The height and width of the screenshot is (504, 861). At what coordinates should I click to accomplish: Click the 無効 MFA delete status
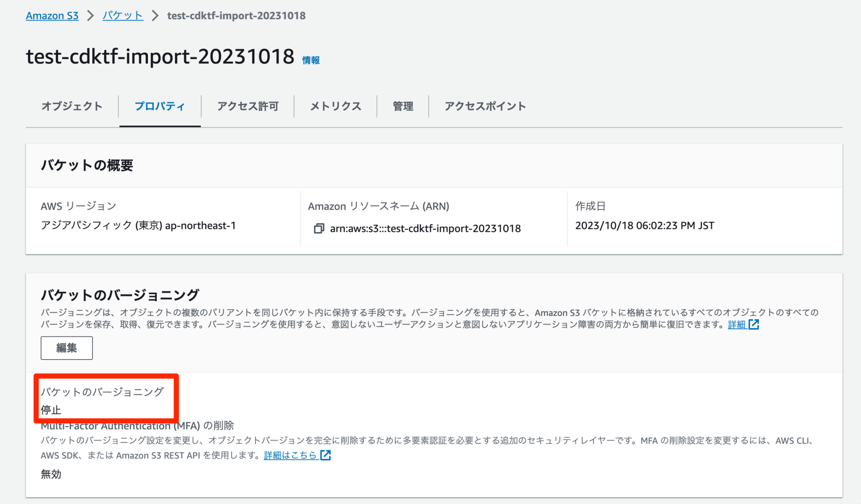(x=50, y=474)
